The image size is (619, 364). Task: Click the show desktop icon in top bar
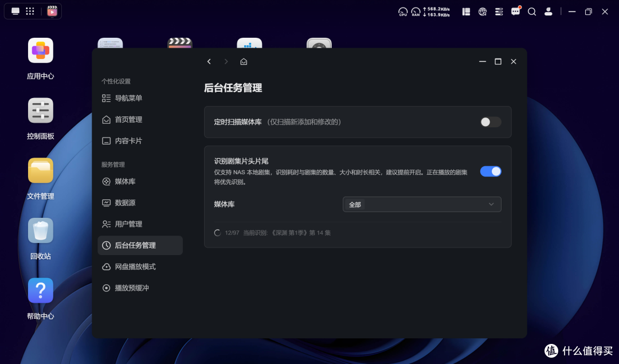(x=15, y=11)
